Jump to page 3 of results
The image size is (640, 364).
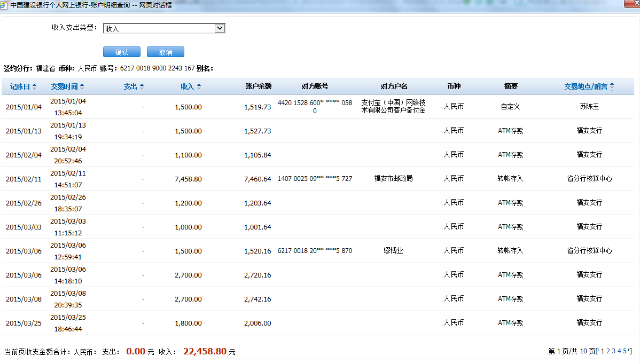click(613, 351)
